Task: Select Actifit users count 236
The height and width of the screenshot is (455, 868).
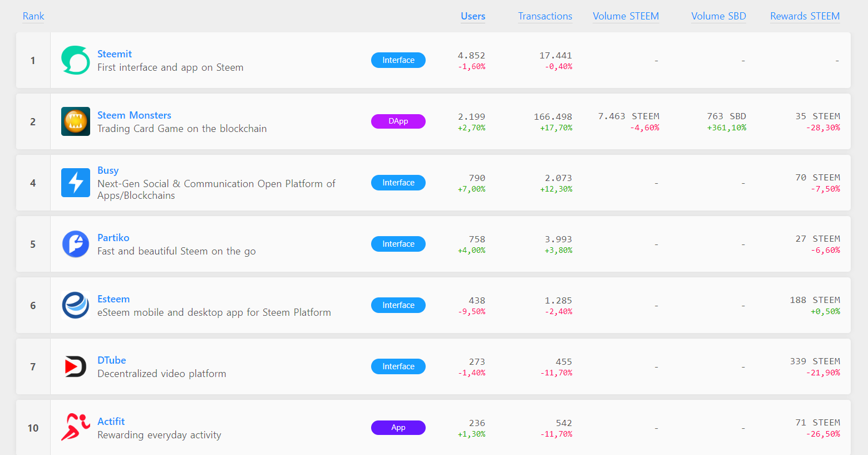Action: pyautogui.click(x=477, y=423)
